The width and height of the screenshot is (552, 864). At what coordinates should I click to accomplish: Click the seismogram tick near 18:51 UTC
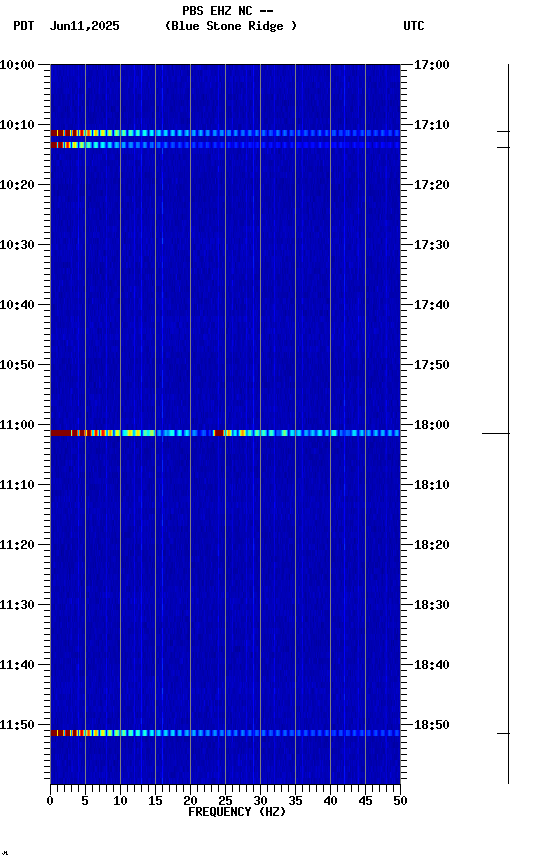coord(504,734)
